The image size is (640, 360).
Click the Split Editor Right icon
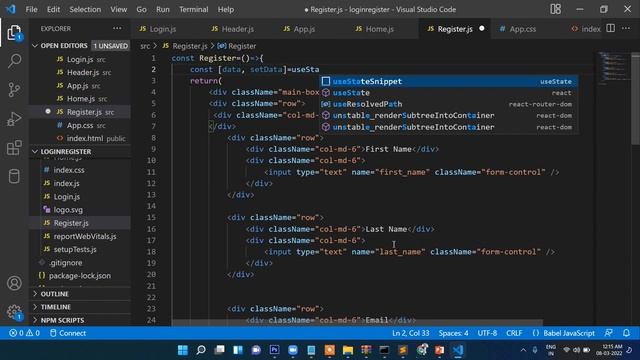click(610, 28)
